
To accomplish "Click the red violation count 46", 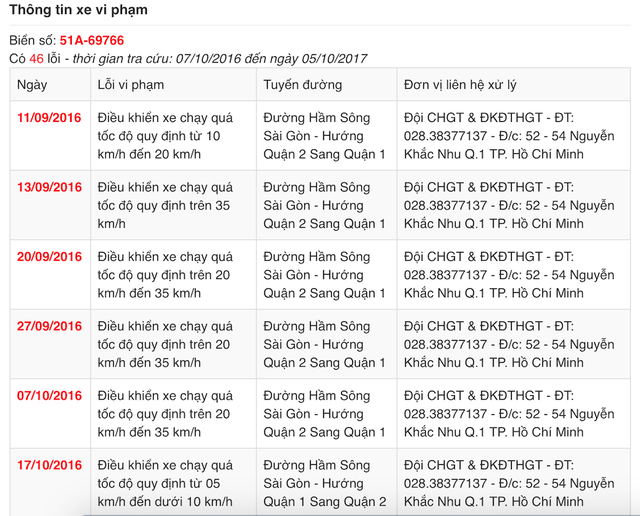I will [x=38, y=59].
